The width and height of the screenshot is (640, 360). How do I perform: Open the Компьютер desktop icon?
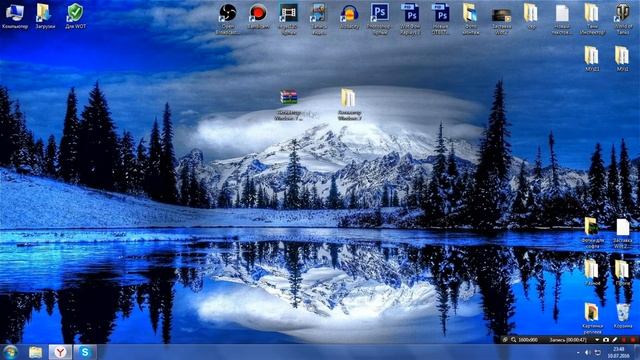click(15, 16)
